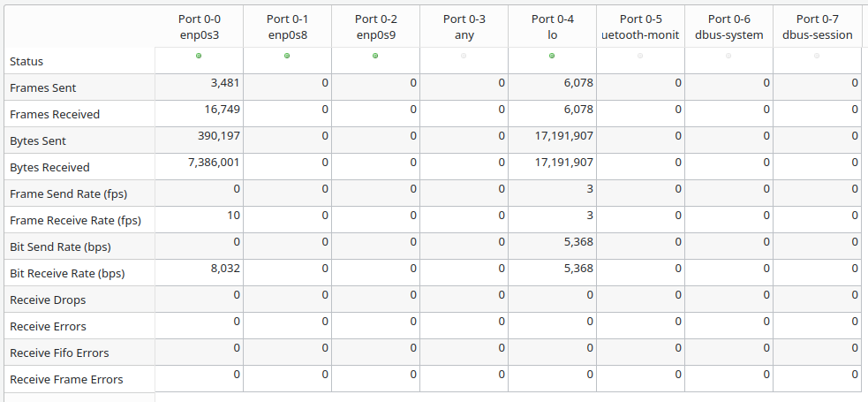Click the status indicator for Port 0-2 enp0s9

pyautogui.click(x=375, y=56)
